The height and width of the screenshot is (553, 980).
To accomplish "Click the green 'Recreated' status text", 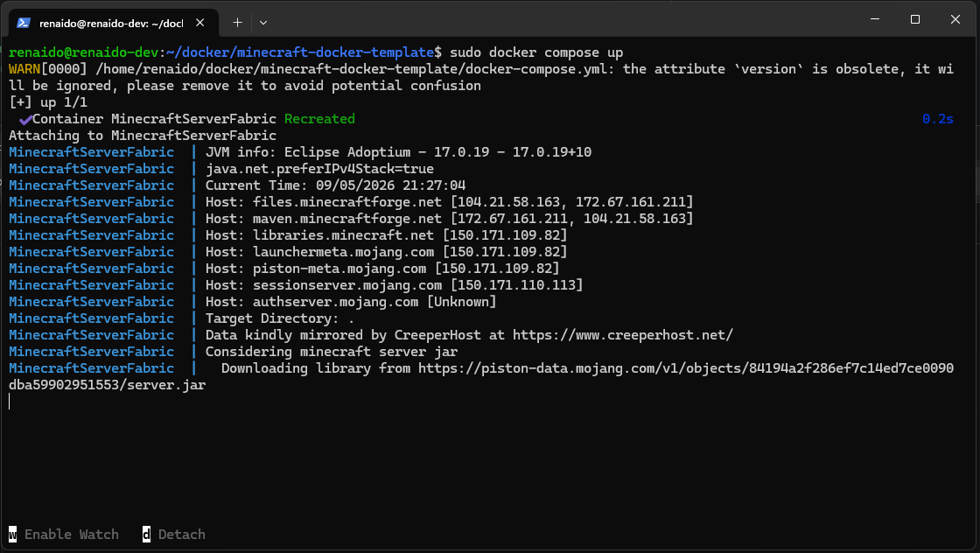I will tap(319, 119).
